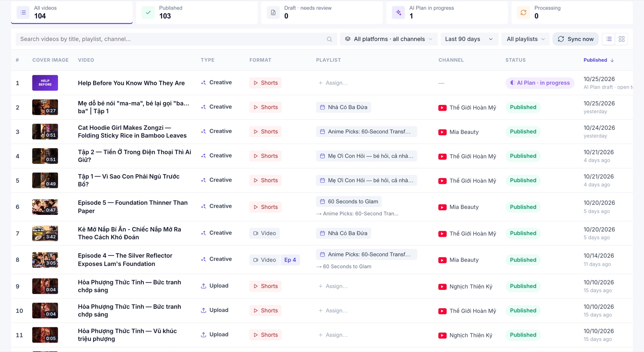Click the AI Plan · in progress status badge
This screenshot has width=644, height=352.
(540, 83)
